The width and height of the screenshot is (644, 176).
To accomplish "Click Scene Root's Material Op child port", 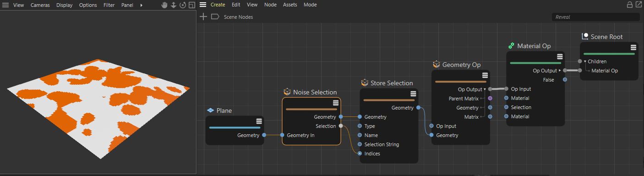I will click(x=580, y=71).
